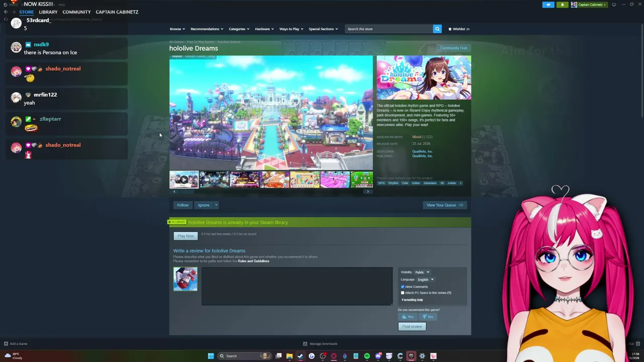Click the hololive Dreams header capsule image
Image resolution: width=644 pixels, height=362 pixels.
click(x=424, y=77)
